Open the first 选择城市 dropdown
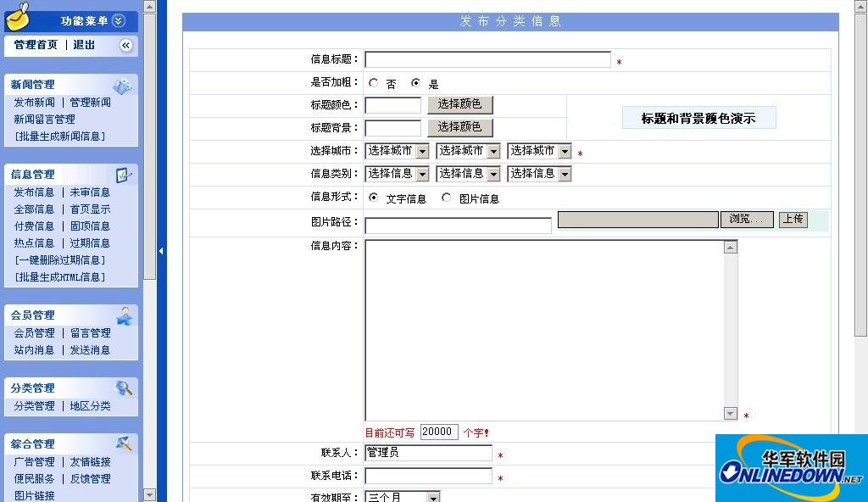The height and width of the screenshot is (502, 868). (397, 151)
